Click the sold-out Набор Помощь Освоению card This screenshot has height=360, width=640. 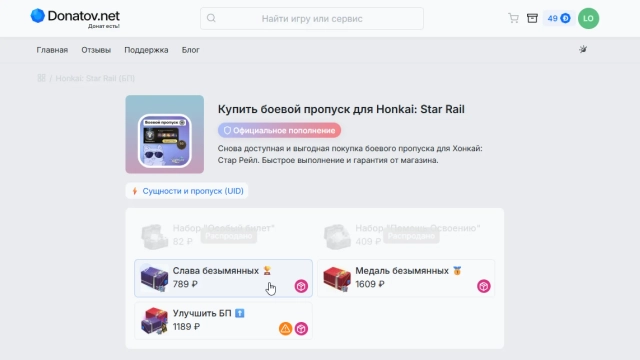[x=406, y=236]
